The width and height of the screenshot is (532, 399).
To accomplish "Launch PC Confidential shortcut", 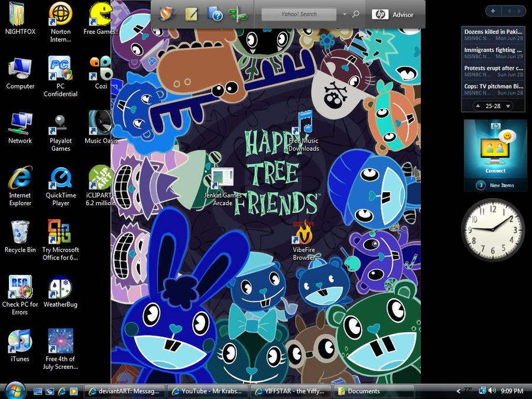I will [x=60, y=77].
